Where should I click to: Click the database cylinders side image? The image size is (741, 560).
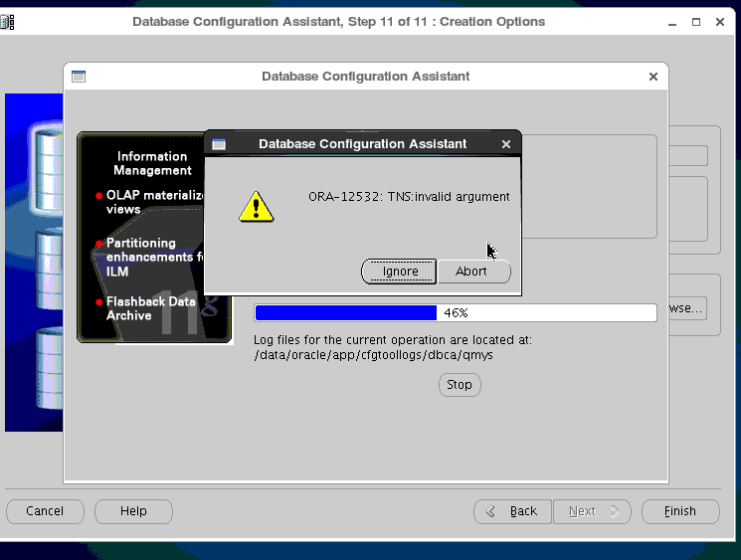[34, 263]
